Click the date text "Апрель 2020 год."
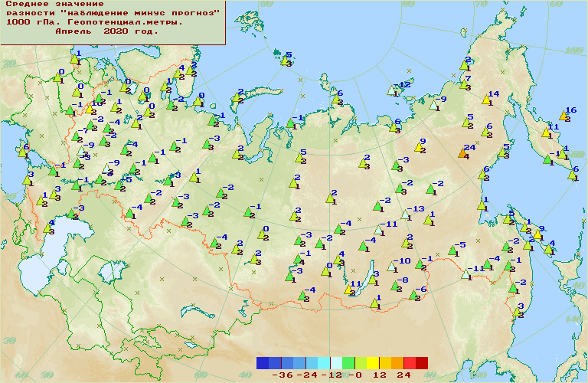 [x=107, y=31]
